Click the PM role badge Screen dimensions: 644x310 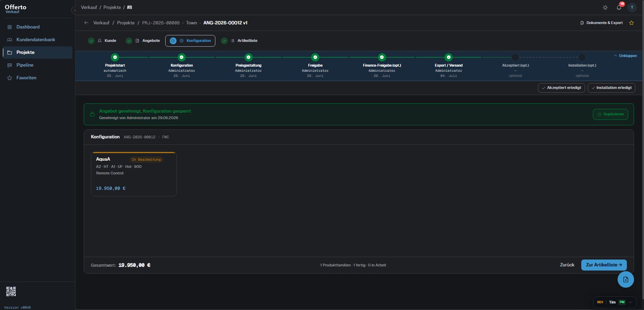(x=622, y=302)
